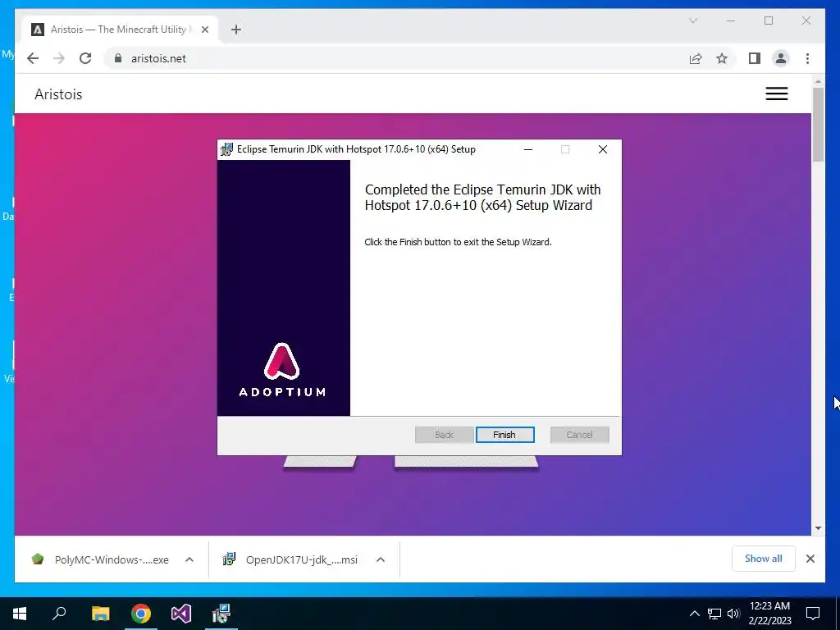
Task: Show hidden system tray icons
Action: 694,614
